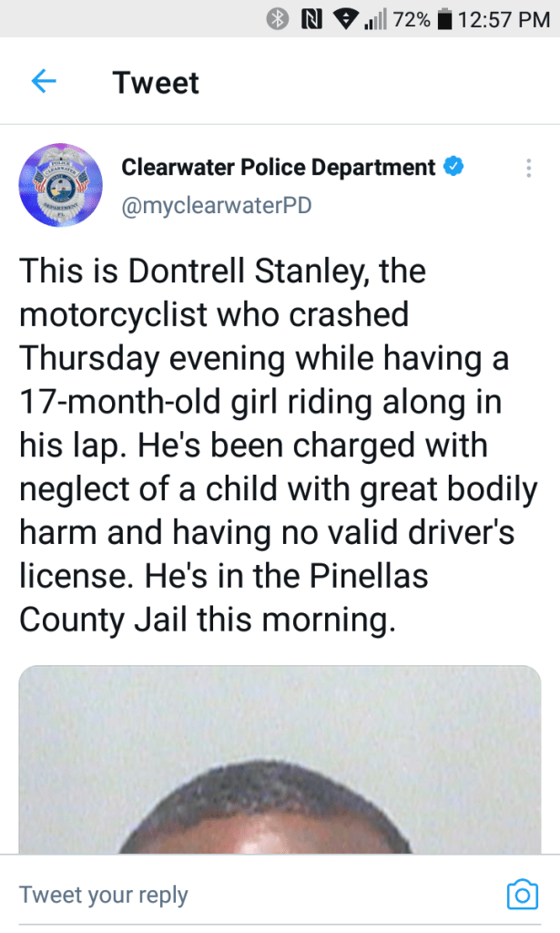Tap the Tweet header title
The image size is (560, 933).
tap(156, 83)
